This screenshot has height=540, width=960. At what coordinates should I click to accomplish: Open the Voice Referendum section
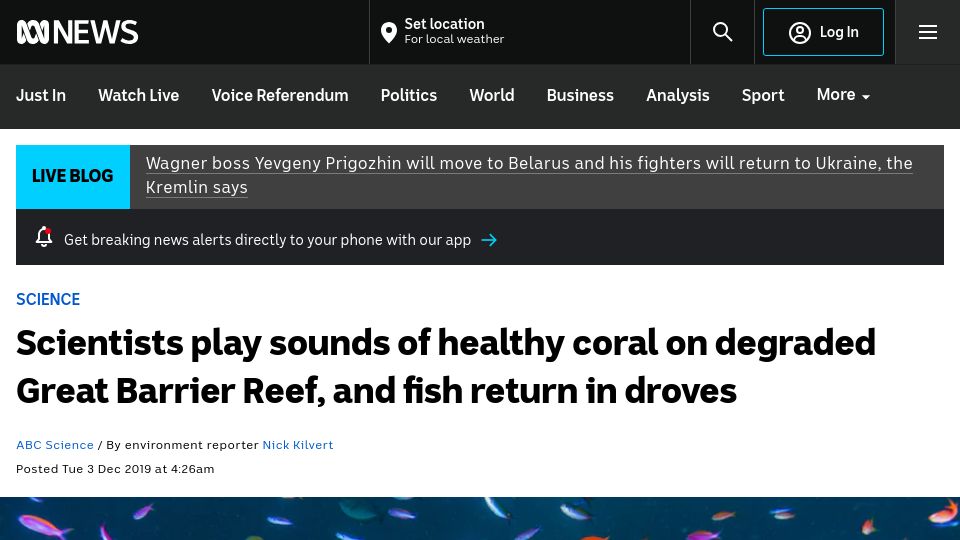280,96
